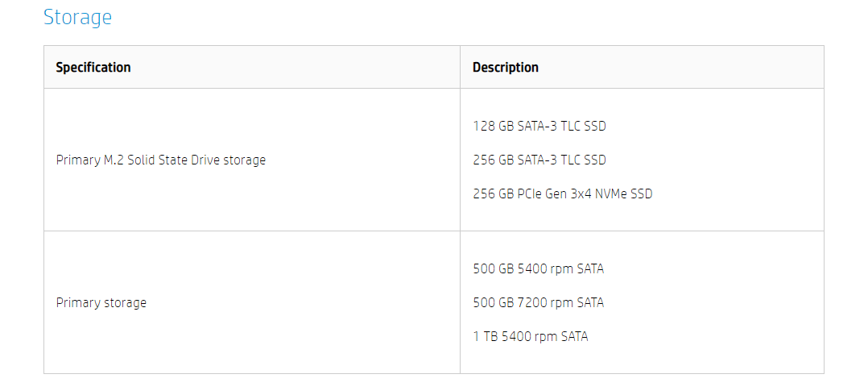Click the 1 TB capacity text
The height and width of the screenshot is (391, 868).
tap(486, 337)
